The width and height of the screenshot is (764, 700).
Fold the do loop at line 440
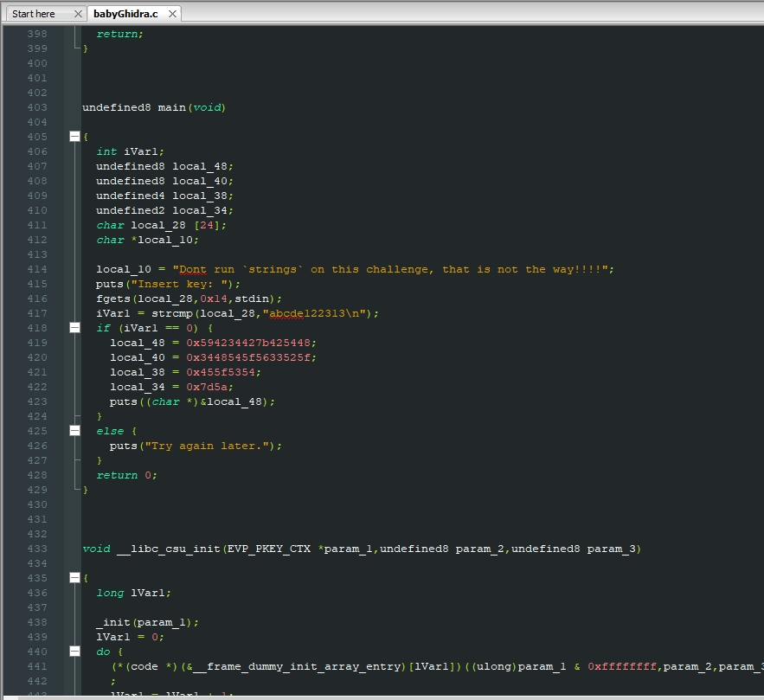74,652
